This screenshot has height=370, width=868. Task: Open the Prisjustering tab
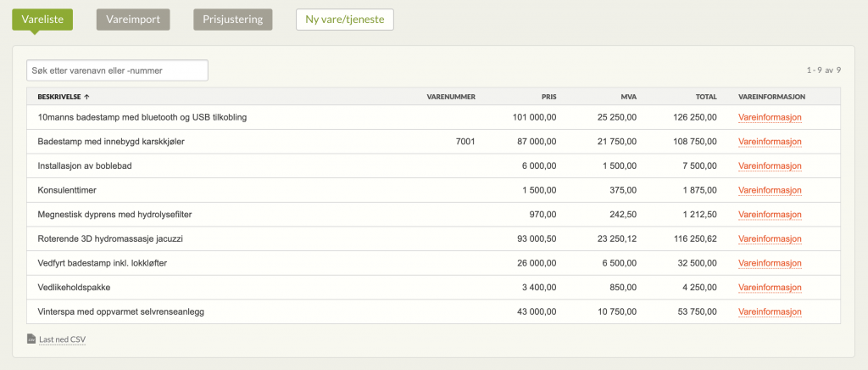click(x=232, y=20)
